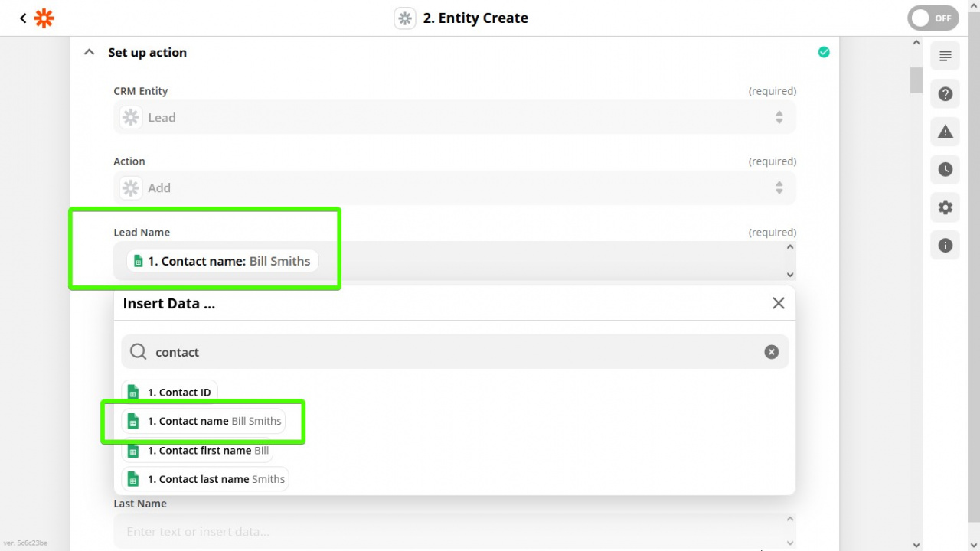Click the search field containing 'contact'
Image resolution: width=980 pixels, height=551 pixels.
click(x=455, y=351)
